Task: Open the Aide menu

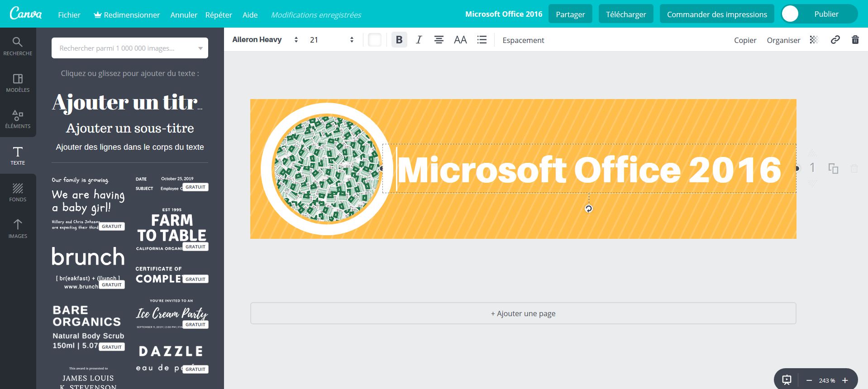Action: [x=250, y=15]
